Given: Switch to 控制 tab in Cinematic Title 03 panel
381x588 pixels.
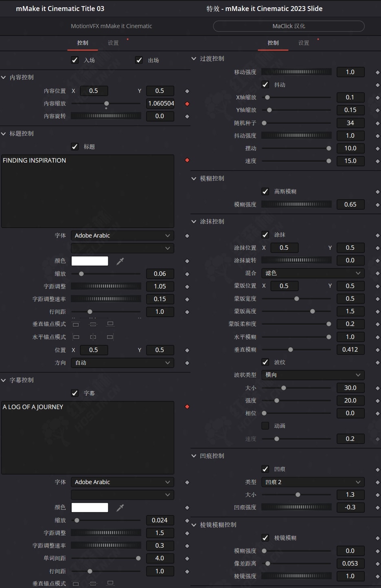Looking at the screenshot, I should pyautogui.click(x=83, y=43).
